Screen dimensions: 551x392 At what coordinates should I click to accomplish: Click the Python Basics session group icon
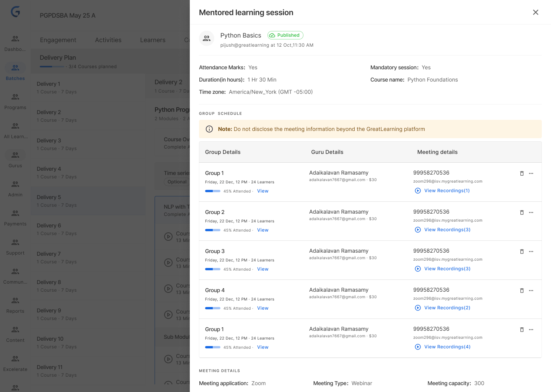(207, 38)
